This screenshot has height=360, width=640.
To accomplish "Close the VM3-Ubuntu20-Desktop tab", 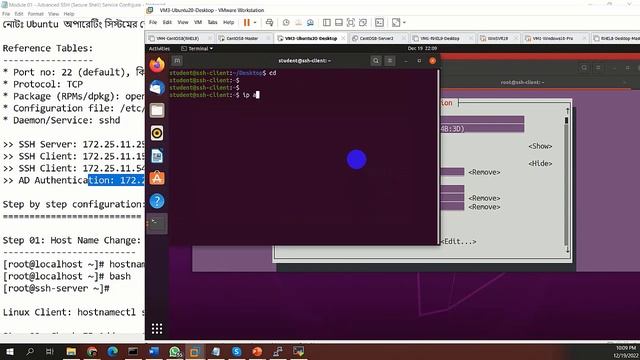I will point(343,38).
